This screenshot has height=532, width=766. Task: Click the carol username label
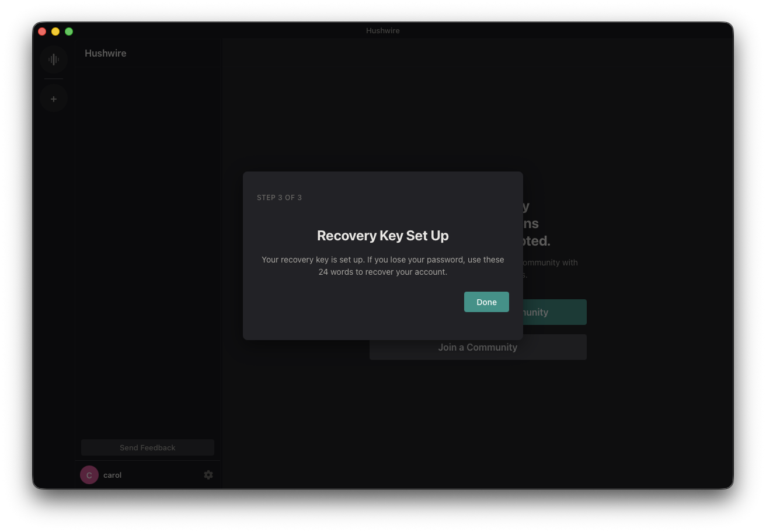click(x=112, y=475)
